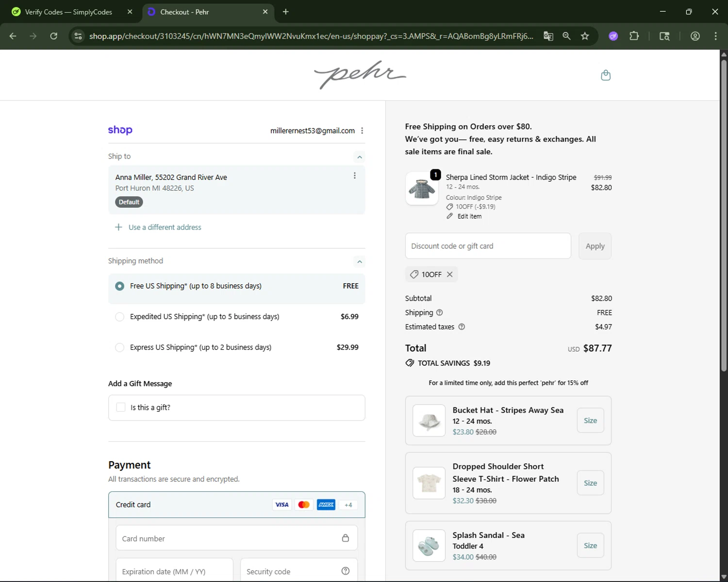Image resolution: width=728 pixels, height=582 pixels.
Task: Check the Is this a gift box
Action: 121,407
